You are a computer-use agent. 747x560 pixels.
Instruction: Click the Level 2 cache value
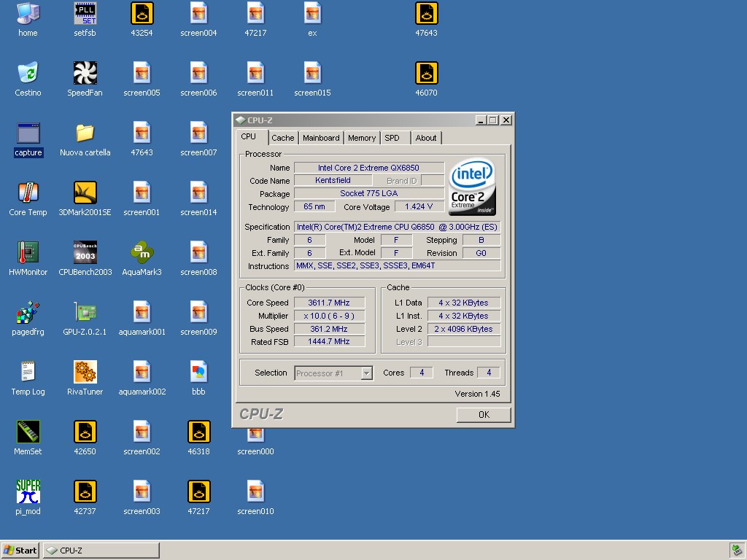tap(464, 329)
